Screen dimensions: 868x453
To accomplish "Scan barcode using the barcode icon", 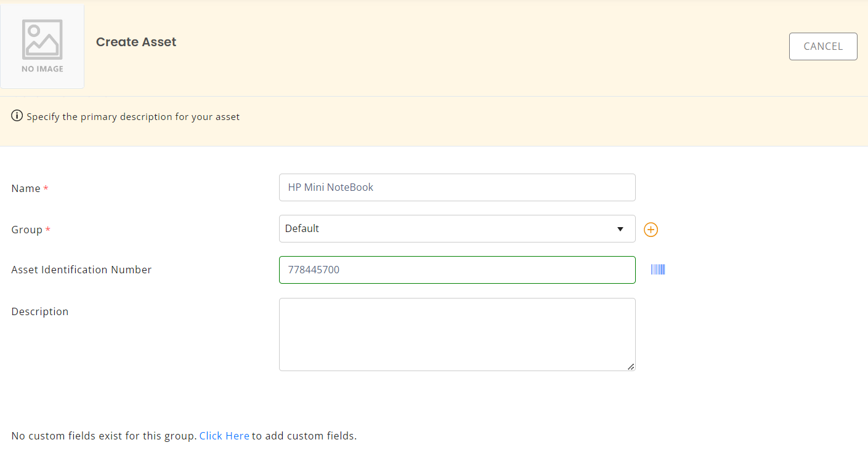I will (658, 270).
